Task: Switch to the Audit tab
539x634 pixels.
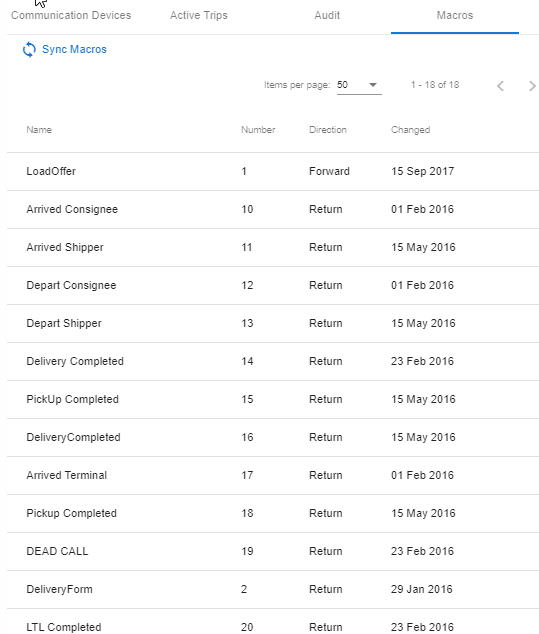Action: tap(327, 15)
